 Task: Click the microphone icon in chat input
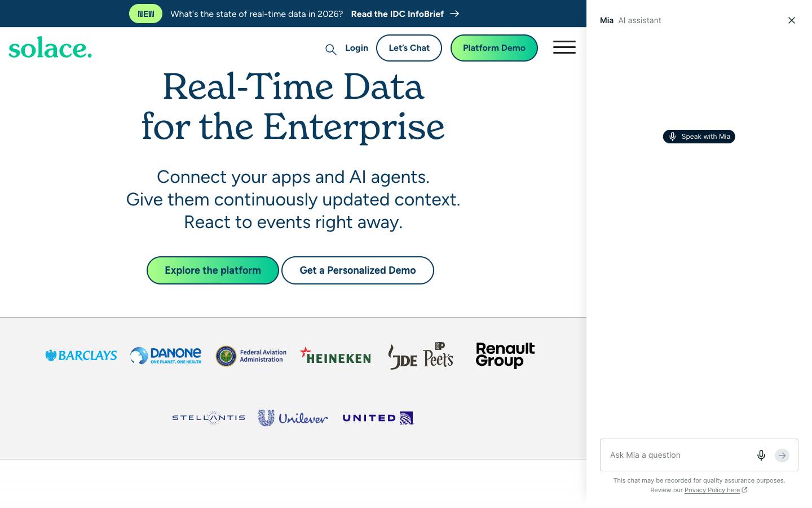[x=761, y=456]
